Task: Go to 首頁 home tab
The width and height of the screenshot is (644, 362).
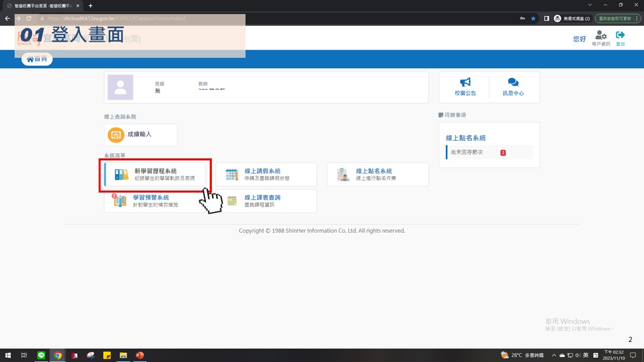Action: coord(37,59)
